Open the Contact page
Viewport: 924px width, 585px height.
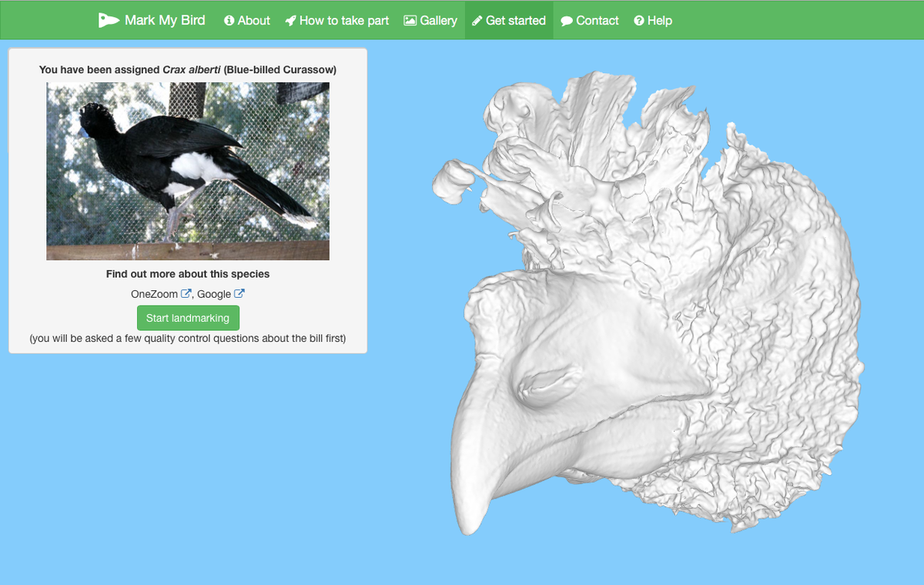590,21
